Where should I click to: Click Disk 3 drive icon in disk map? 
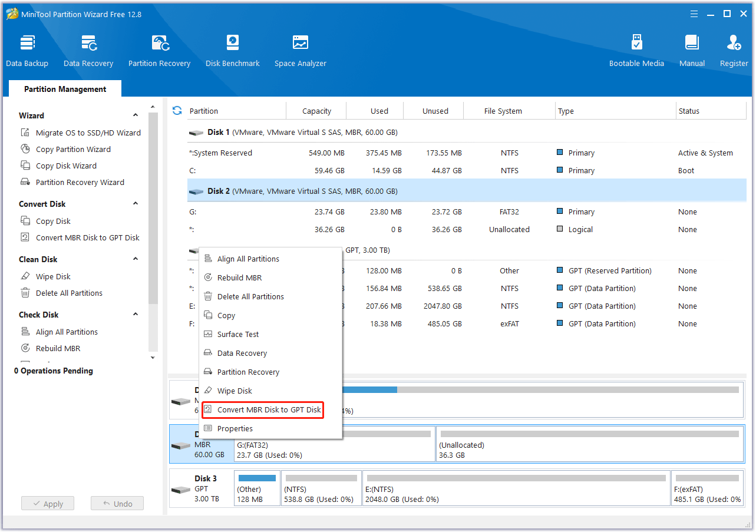pos(181,490)
